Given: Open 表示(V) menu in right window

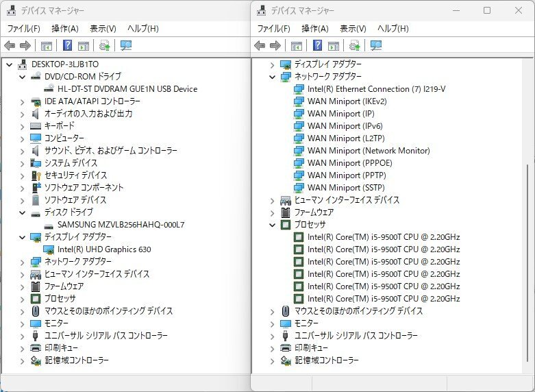Looking at the screenshot, I should click(353, 28).
